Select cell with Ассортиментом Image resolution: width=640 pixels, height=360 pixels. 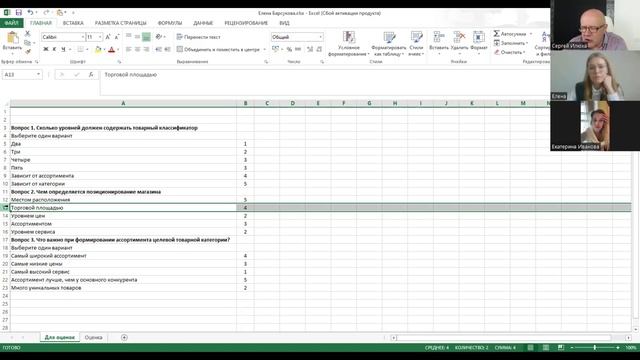pos(123,224)
